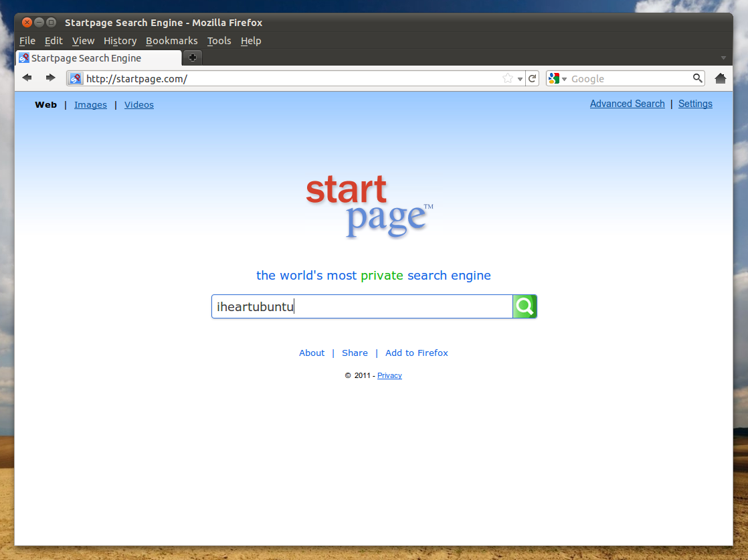Select the Web search mode
The width and height of the screenshot is (748, 560).
(x=45, y=105)
